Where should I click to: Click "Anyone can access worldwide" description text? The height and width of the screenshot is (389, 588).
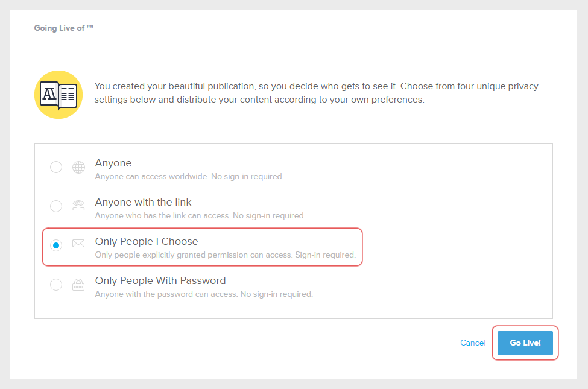pyautogui.click(x=189, y=177)
